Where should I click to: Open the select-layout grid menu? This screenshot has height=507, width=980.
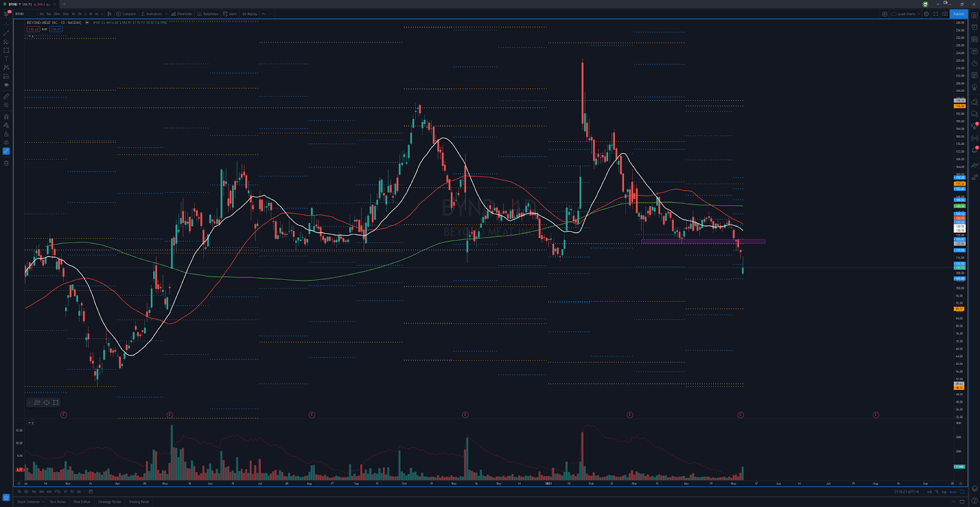pos(884,13)
